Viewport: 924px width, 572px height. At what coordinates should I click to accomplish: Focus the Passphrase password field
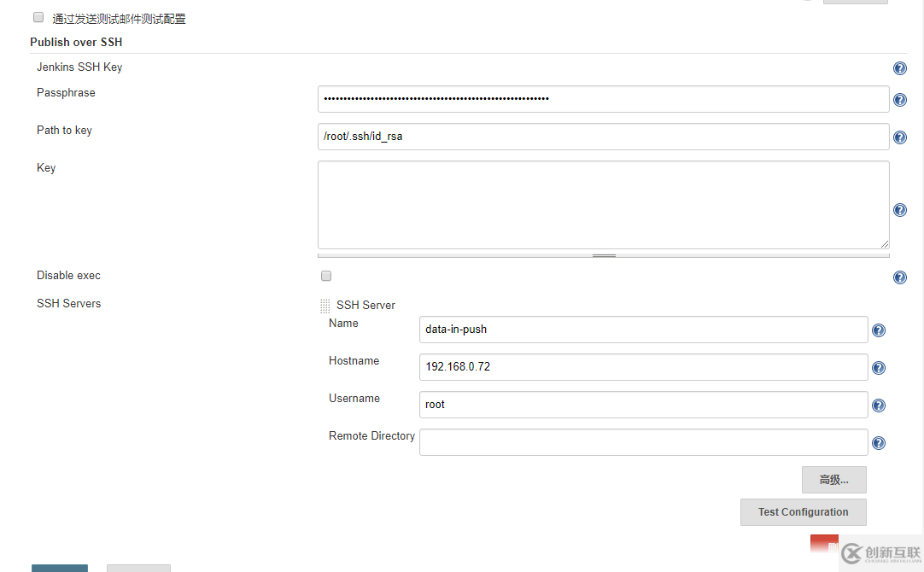click(603, 99)
